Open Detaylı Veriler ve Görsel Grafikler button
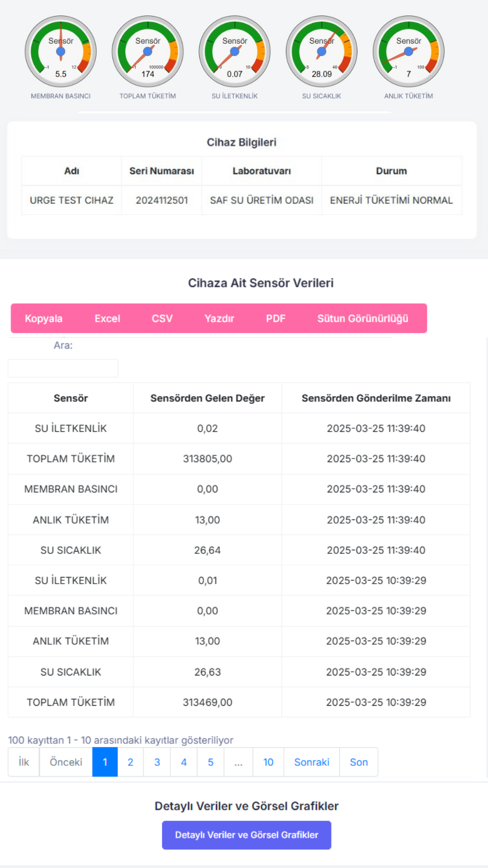Viewport: 488px width, 868px height. point(247,835)
